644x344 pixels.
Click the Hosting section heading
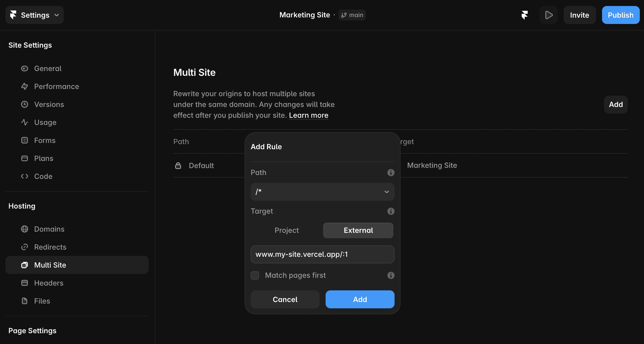point(22,206)
